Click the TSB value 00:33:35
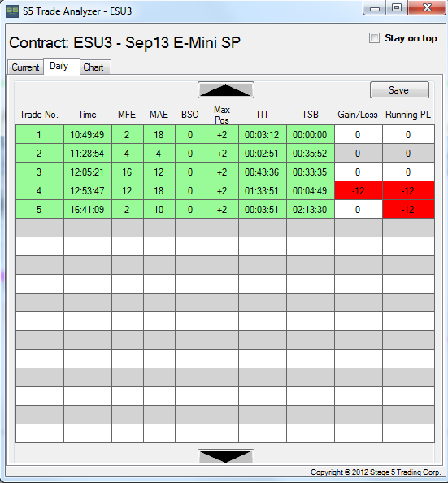Image resolution: width=448 pixels, height=483 pixels. click(311, 172)
